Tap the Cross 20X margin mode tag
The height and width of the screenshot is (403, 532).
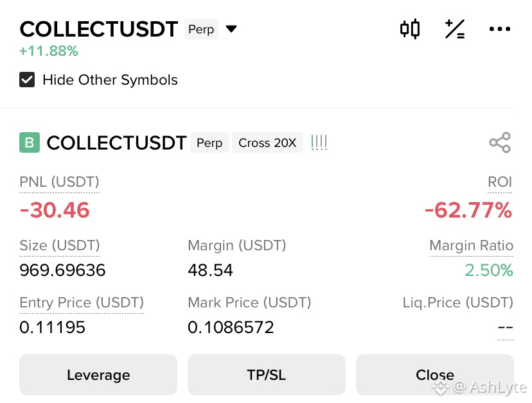point(267,142)
